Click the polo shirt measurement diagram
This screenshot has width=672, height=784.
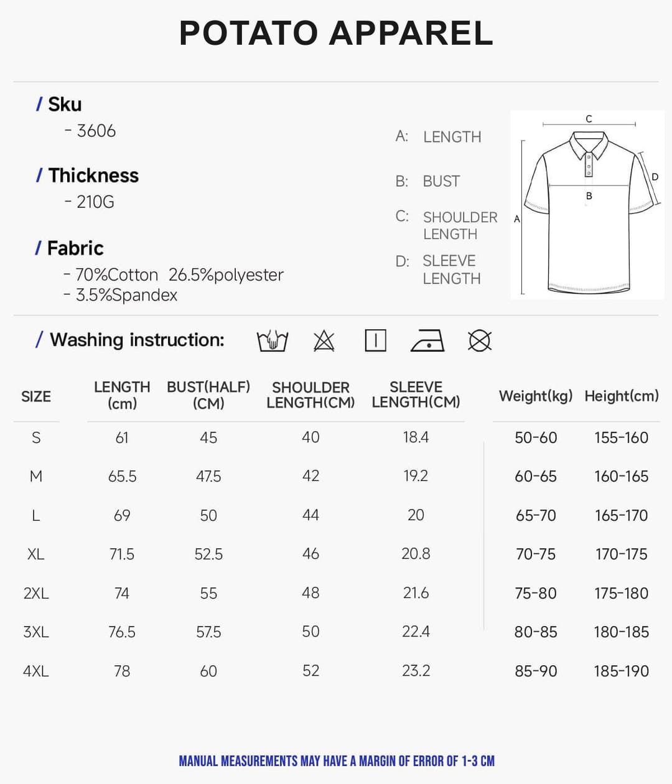[x=587, y=205]
